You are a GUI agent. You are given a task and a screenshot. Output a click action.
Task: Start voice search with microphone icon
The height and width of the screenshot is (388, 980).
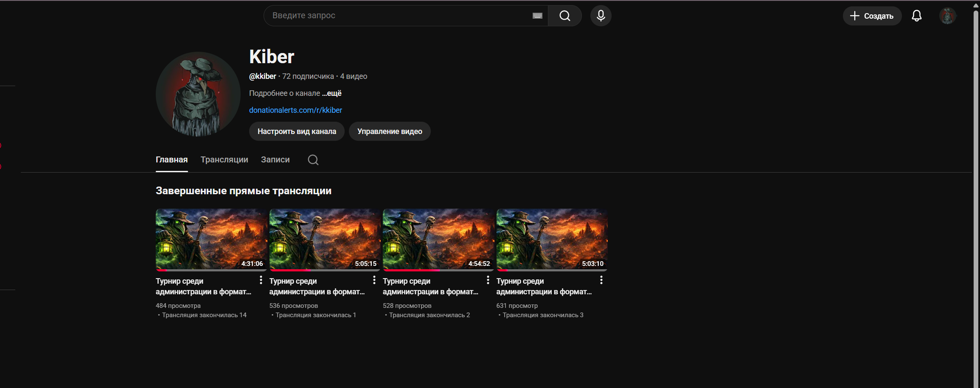click(x=601, y=16)
